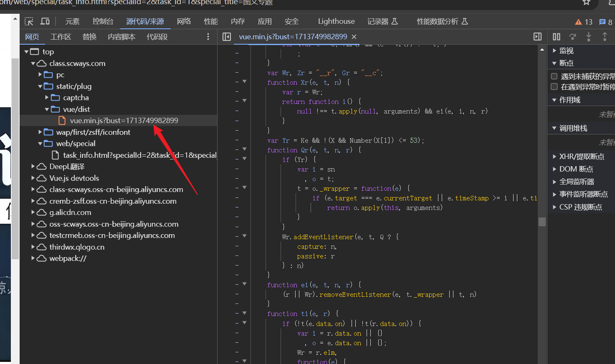Image resolution: width=615 pixels, height=364 pixels.
Task: Select the 源代码/来源 (Sources) tab
Action: (x=145, y=21)
